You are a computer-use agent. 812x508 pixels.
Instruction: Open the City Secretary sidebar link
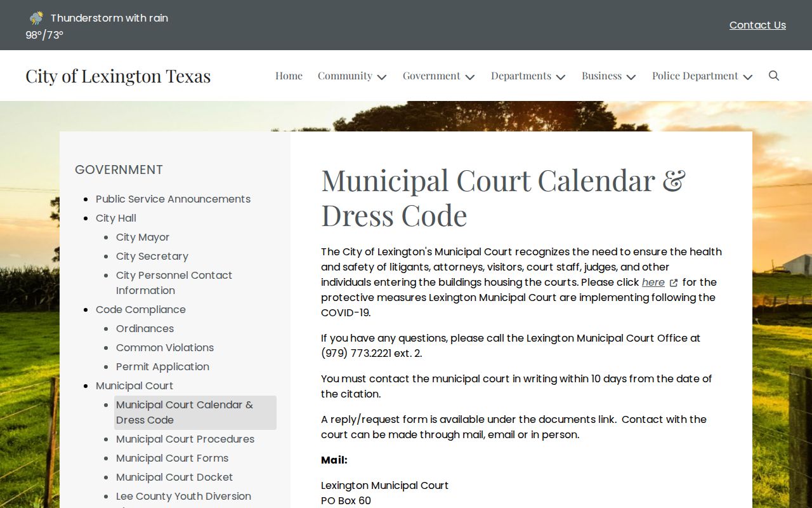pos(152,256)
